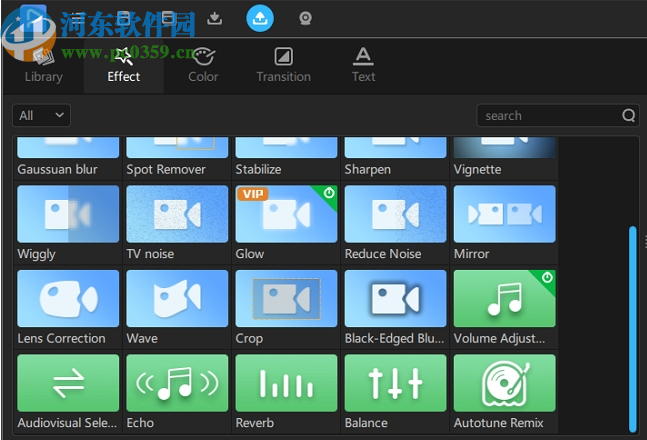
Task: Switch to the Effect tab
Action: tap(123, 66)
